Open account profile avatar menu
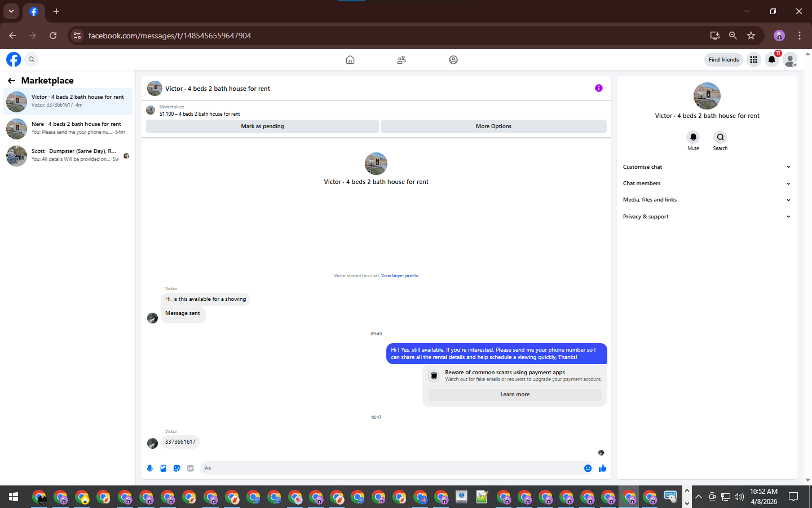 pyautogui.click(x=791, y=59)
